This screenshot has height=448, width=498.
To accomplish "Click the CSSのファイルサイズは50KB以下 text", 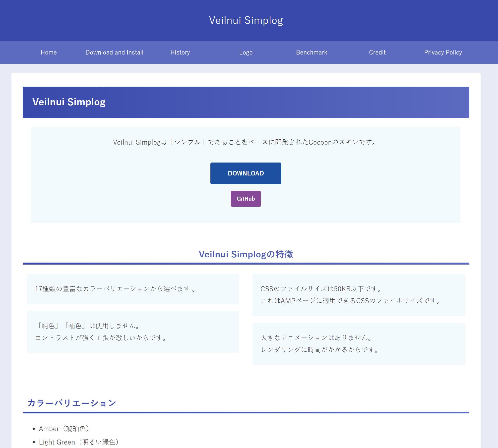I will pyautogui.click(x=321, y=289).
